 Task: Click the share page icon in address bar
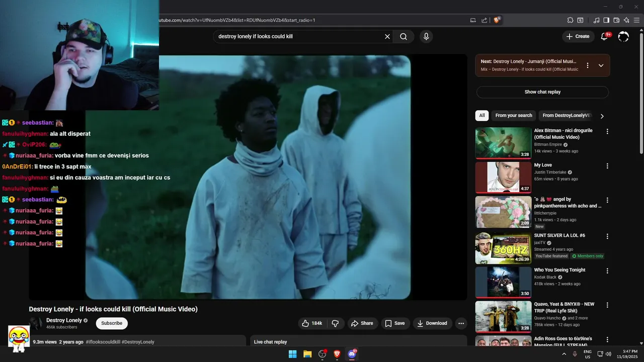point(484,20)
